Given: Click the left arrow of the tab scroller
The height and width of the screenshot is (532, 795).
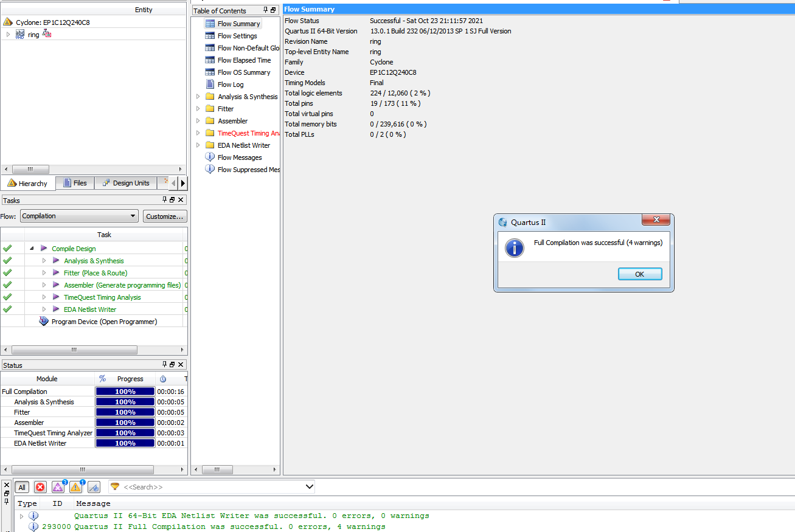Looking at the screenshot, I should coord(174,183).
